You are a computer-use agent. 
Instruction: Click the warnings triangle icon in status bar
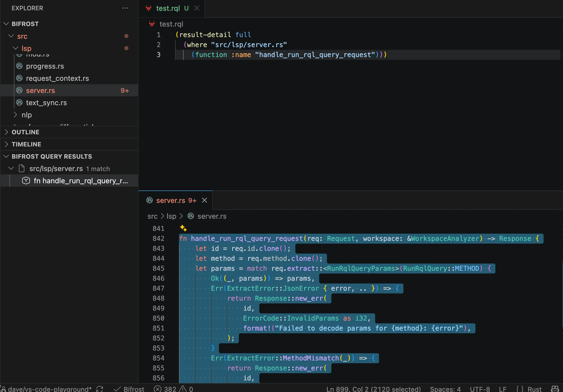tap(183, 389)
